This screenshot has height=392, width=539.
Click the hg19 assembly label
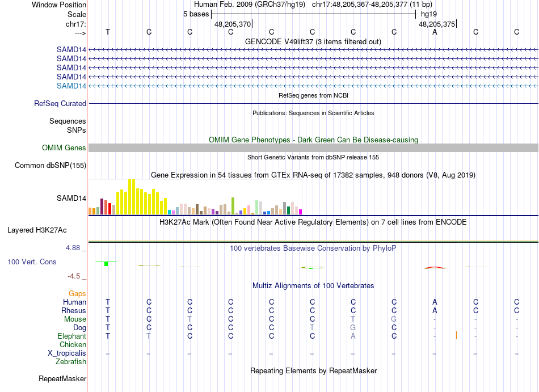point(429,14)
